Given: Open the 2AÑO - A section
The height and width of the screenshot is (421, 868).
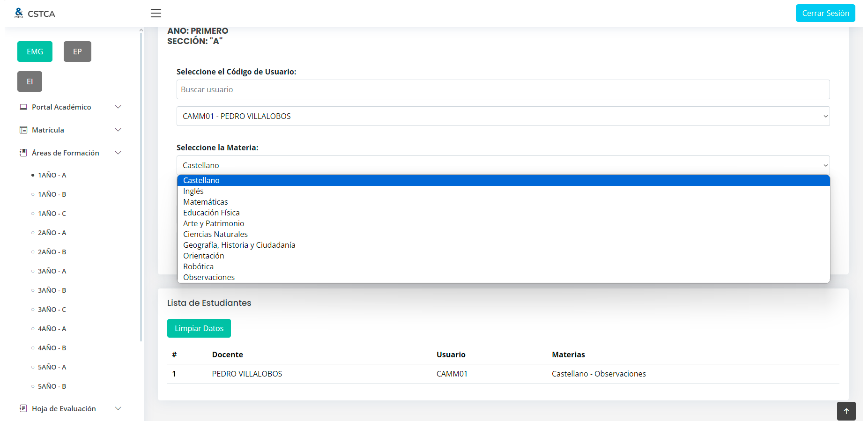Looking at the screenshot, I should coord(52,233).
